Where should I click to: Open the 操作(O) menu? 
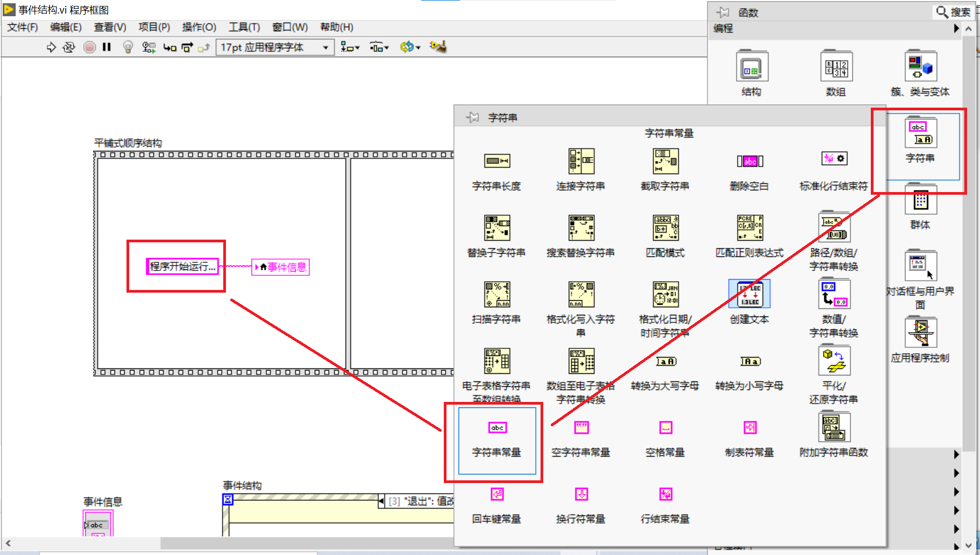(x=199, y=27)
